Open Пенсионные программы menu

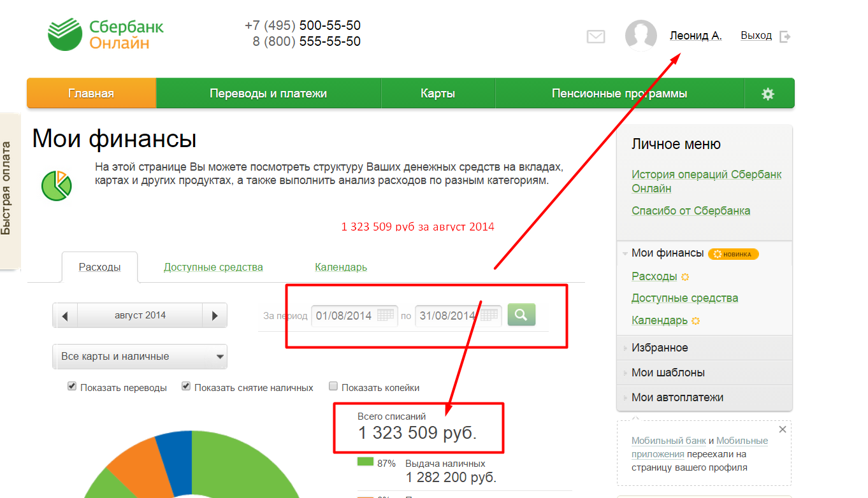[x=619, y=94]
